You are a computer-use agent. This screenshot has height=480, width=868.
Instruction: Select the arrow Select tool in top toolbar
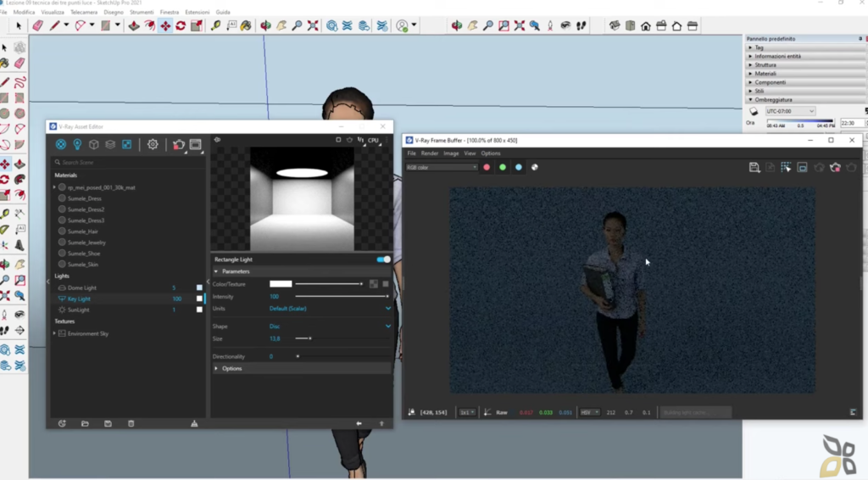pyautogui.click(x=19, y=25)
